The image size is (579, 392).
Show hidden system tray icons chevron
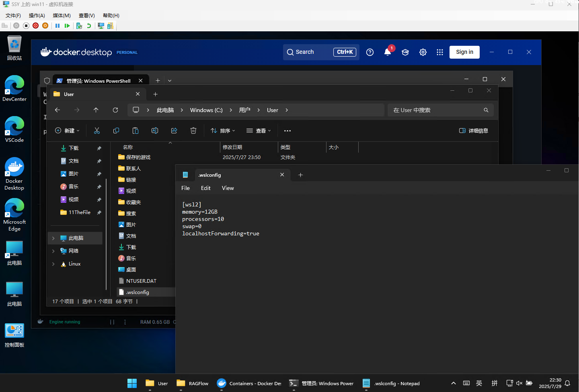coord(454,383)
